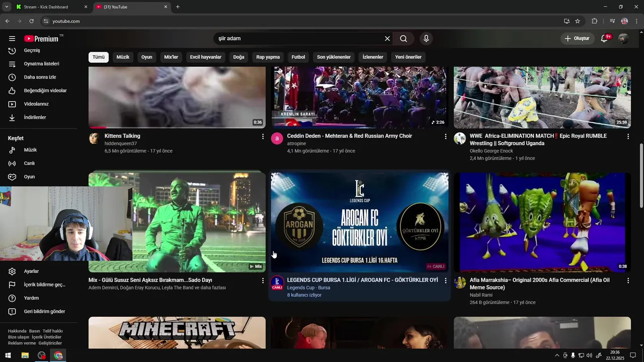Select Evcil hayvanlar filter chip
The image size is (644, 362).
206,57
